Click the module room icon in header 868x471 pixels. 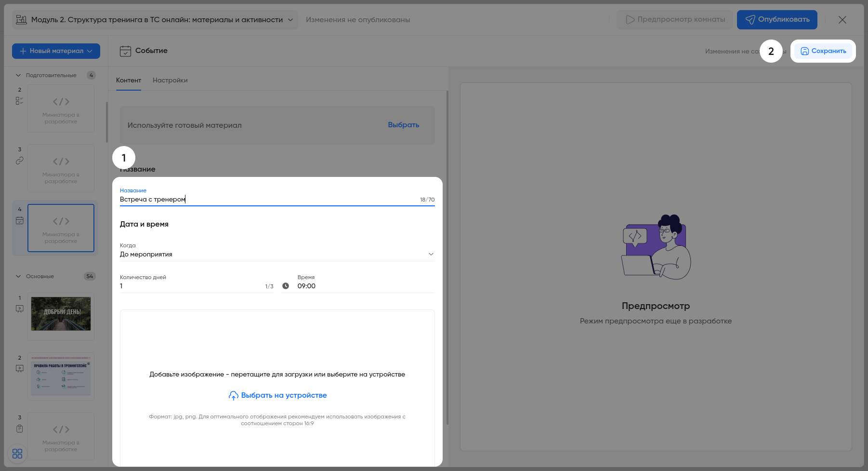(22, 20)
